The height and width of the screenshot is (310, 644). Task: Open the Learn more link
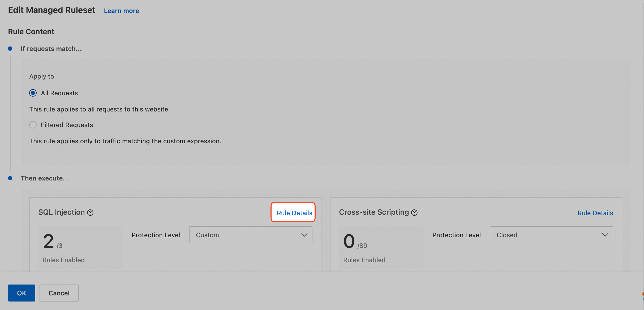tap(121, 11)
